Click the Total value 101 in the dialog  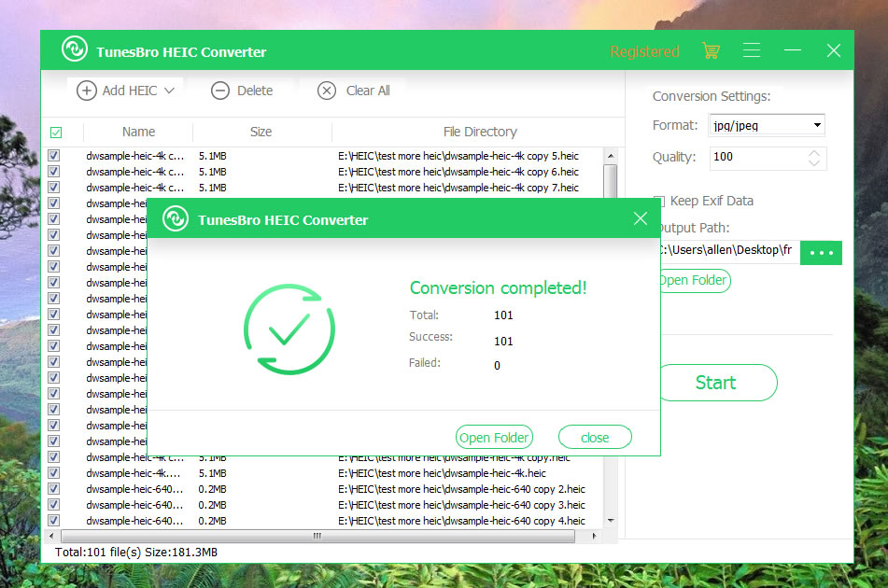pyautogui.click(x=503, y=315)
